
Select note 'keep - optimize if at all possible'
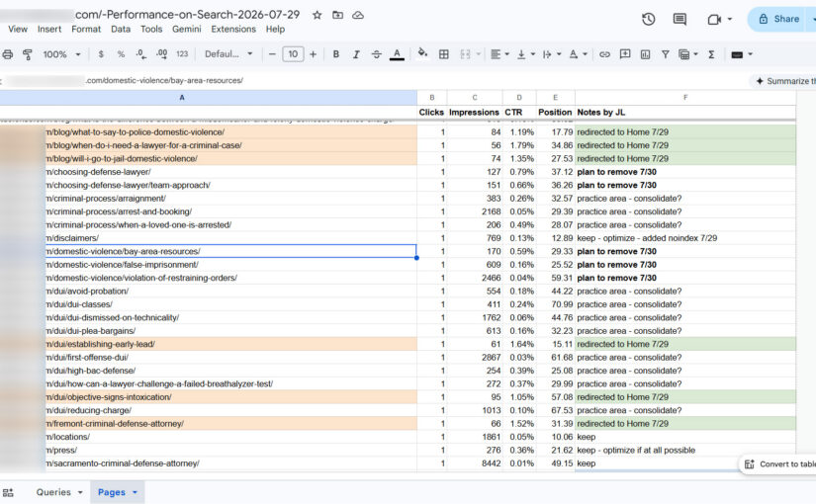click(x=685, y=451)
